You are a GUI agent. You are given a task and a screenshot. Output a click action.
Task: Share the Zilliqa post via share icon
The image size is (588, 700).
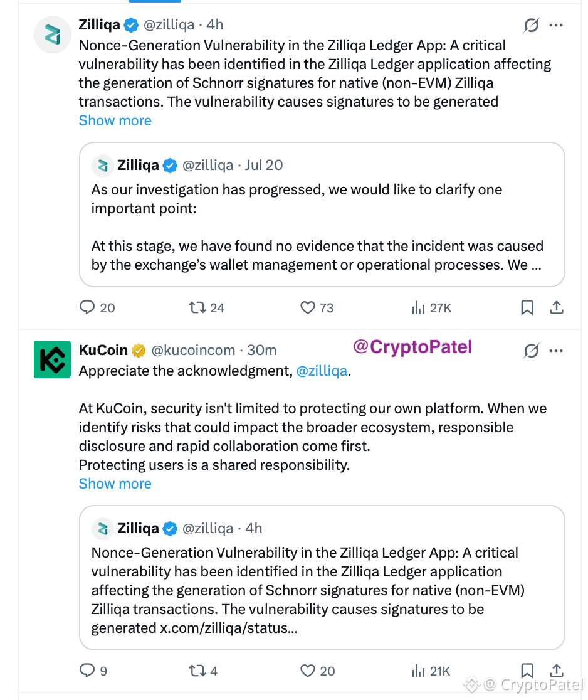pyautogui.click(x=556, y=307)
